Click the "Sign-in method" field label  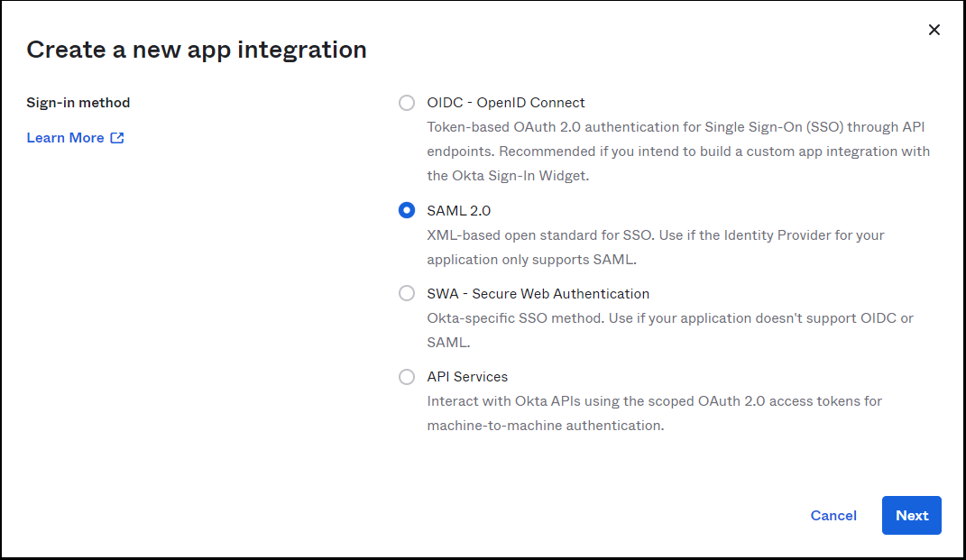[78, 103]
